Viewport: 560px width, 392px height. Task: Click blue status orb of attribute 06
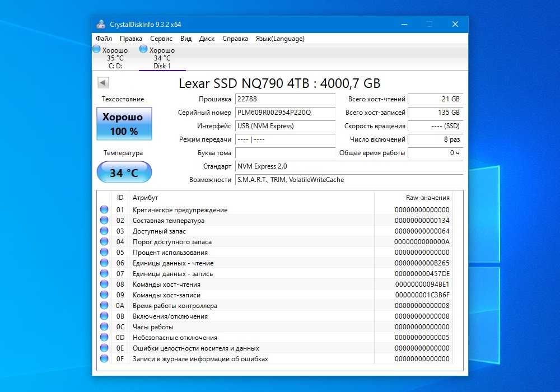pyautogui.click(x=104, y=263)
